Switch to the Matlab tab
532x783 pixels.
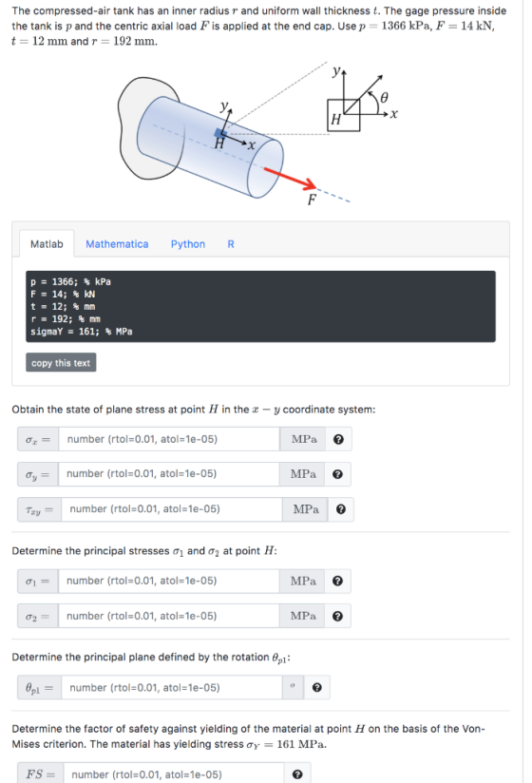(x=47, y=244)
